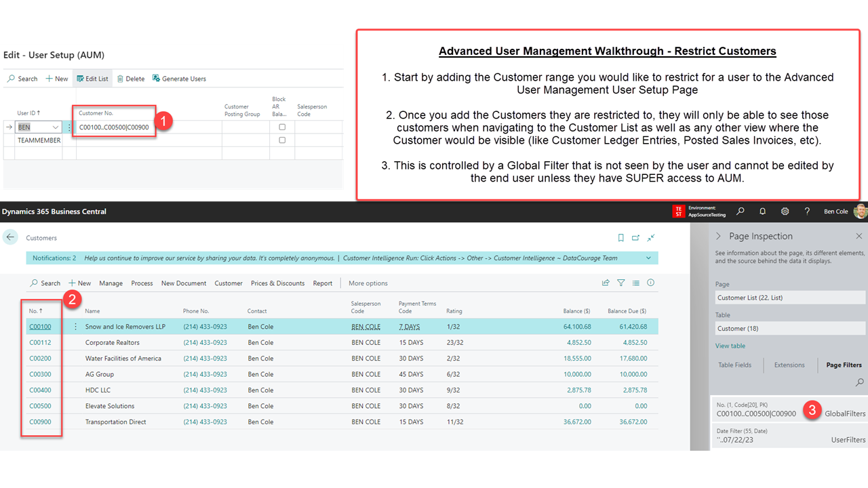
Task: Open the information FactBox icon
Action: 651,283
